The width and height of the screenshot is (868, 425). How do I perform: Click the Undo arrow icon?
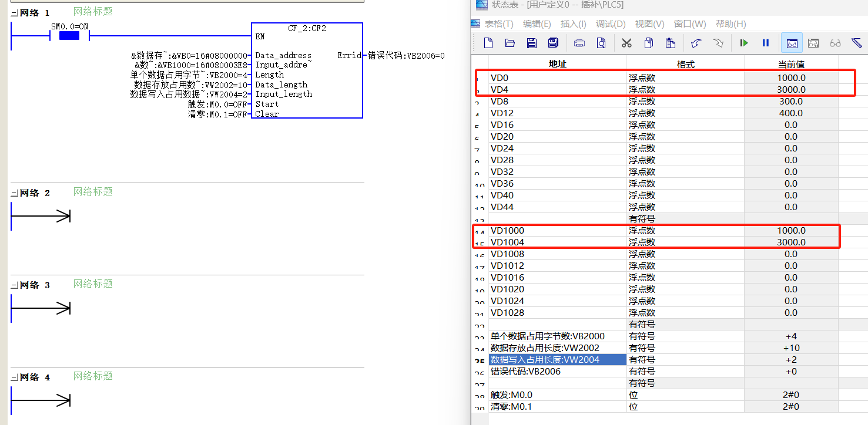(x=696, y=43)
